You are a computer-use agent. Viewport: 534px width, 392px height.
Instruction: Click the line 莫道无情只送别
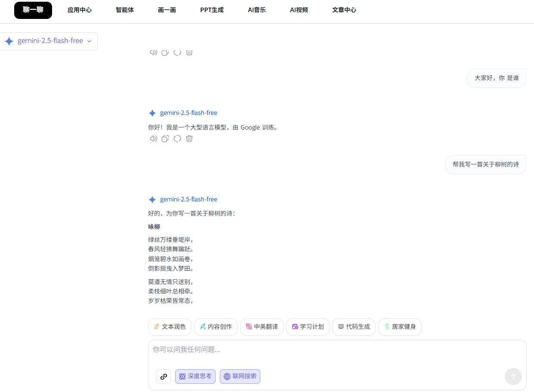(171, 282)
